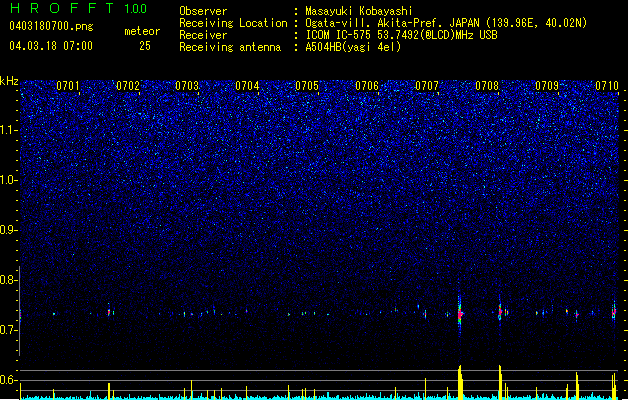Select the ICOM IC-575 53.7492 MHz USB text
The height and width of the screenshot is (400, 629).
[402, 35]
